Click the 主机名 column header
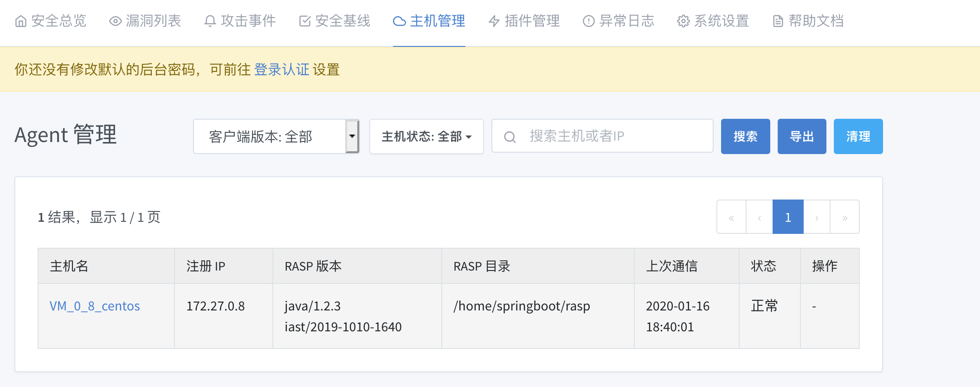Image resolution: width=980 pixels, height=387 pixels. point(106,266)
